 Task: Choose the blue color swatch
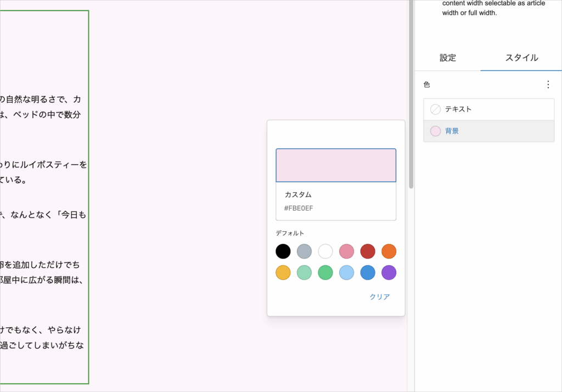[x=368, y=273]
